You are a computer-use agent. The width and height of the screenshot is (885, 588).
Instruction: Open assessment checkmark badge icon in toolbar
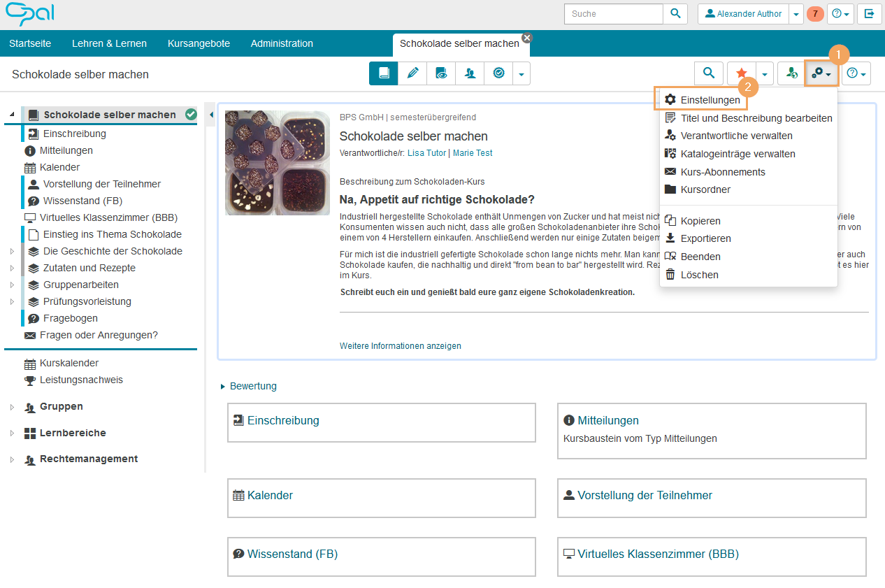498,73
